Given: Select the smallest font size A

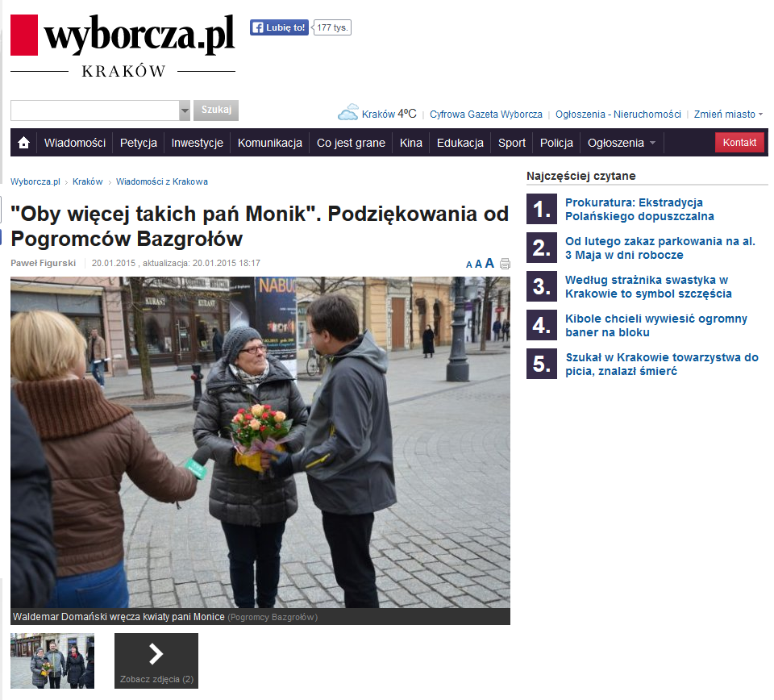Looking at the screenshot, I should (469, 265).
